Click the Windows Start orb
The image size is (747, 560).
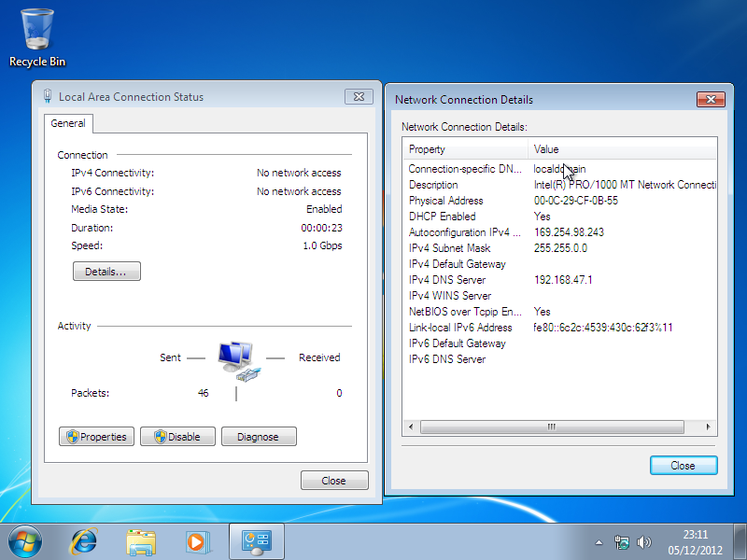point(25,540)
